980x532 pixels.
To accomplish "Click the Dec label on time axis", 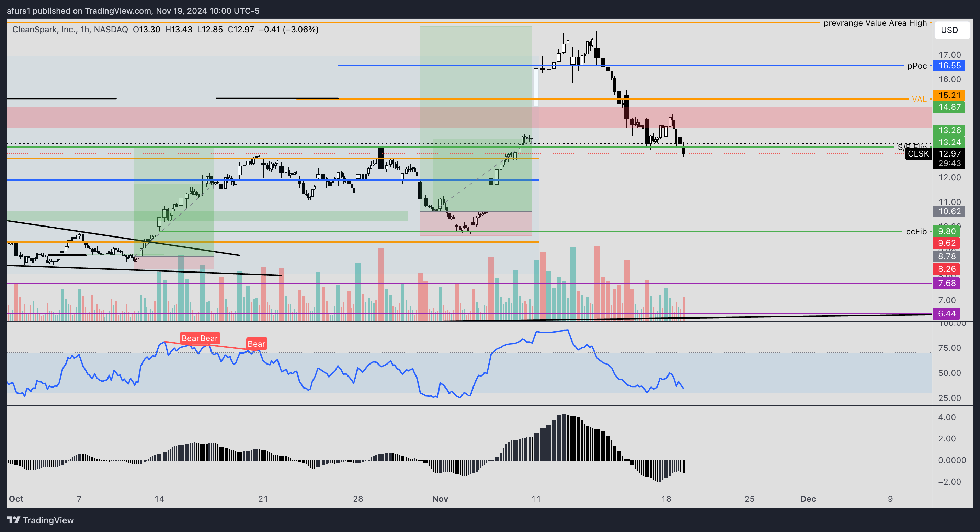I will click(x=808, y=499).
